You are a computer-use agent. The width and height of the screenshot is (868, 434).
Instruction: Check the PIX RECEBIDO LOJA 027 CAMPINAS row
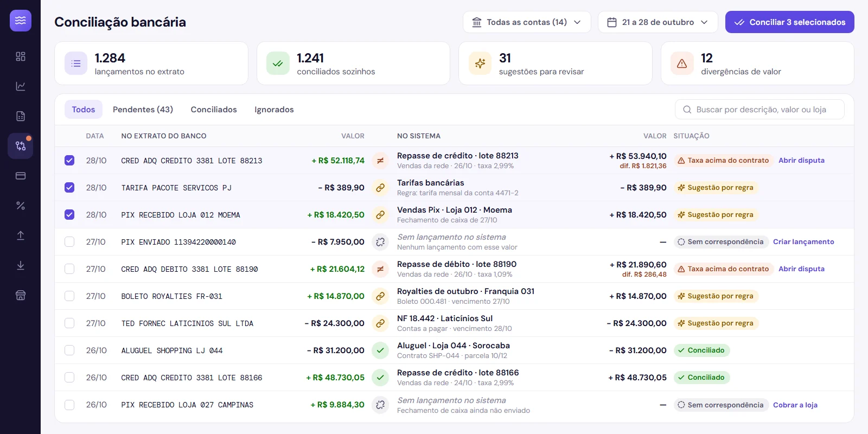click(69, 405)
